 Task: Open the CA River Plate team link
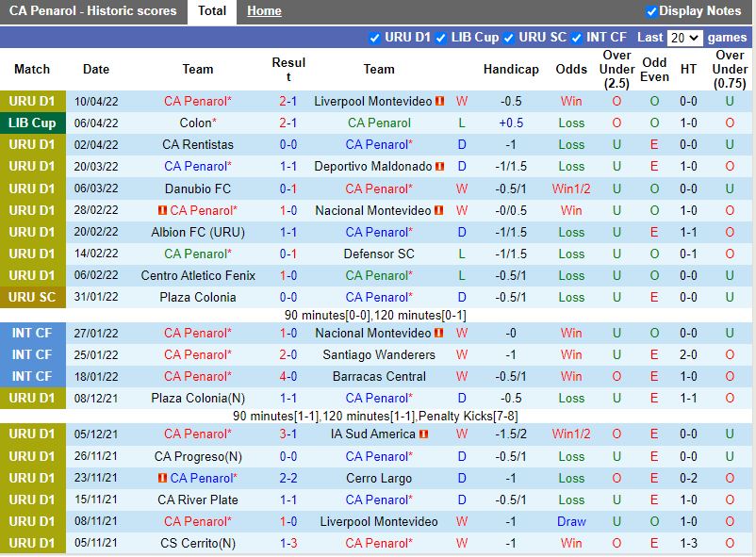pyautogui.click(x=198, y=500)
